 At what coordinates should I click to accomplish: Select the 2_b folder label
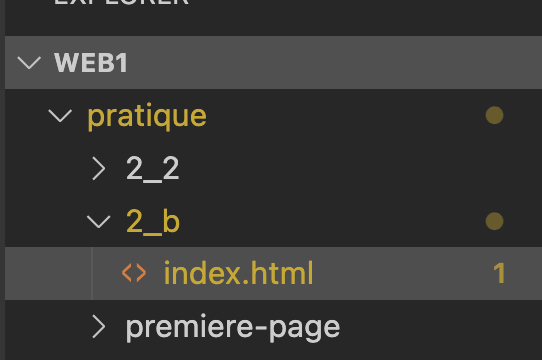pos(153,221)
